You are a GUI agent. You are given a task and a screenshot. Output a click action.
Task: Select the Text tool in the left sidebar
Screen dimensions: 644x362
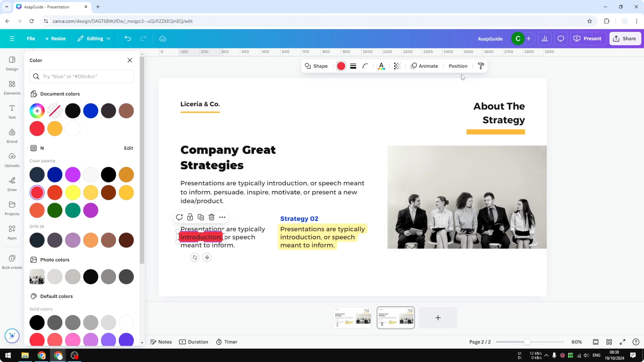click(x=12, y=111)
